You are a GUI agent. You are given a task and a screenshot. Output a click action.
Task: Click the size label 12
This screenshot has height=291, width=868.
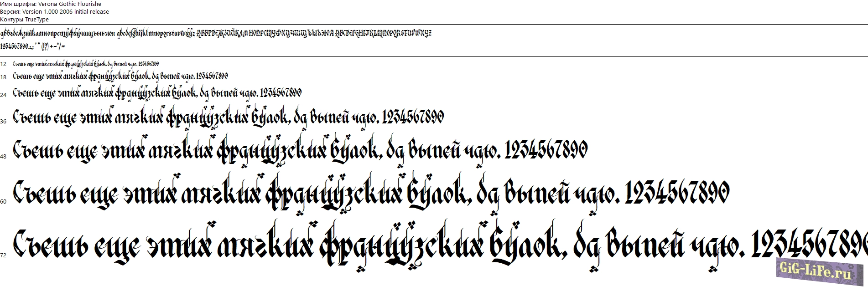coord(3,65)
